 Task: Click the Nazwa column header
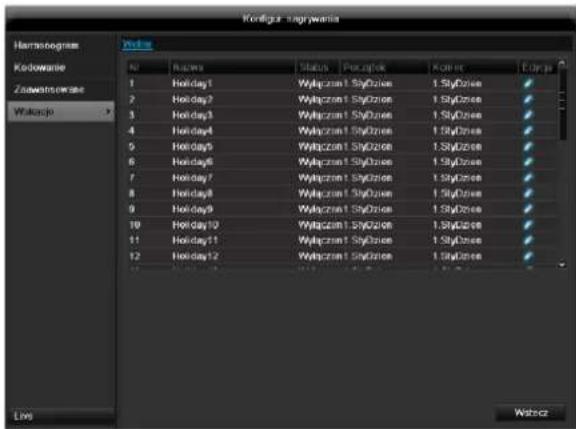[x=232, y=68]
